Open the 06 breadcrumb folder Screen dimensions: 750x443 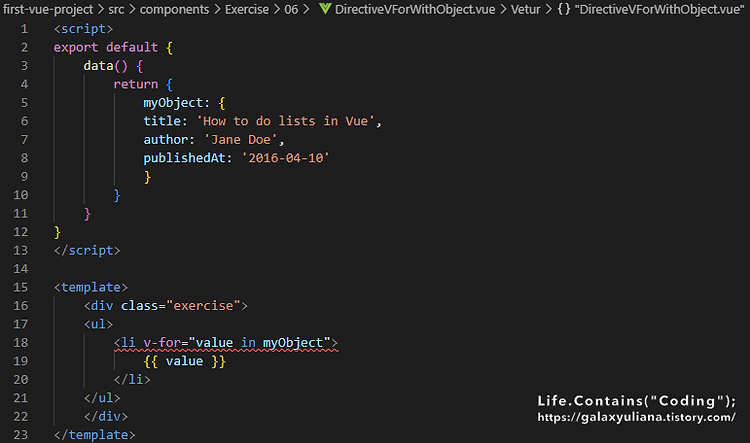pos(291,9)
